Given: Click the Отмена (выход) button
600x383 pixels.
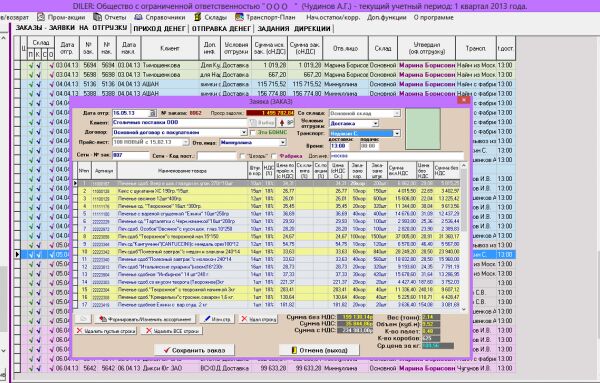Looking at the screenshot, I should (320, 350).
